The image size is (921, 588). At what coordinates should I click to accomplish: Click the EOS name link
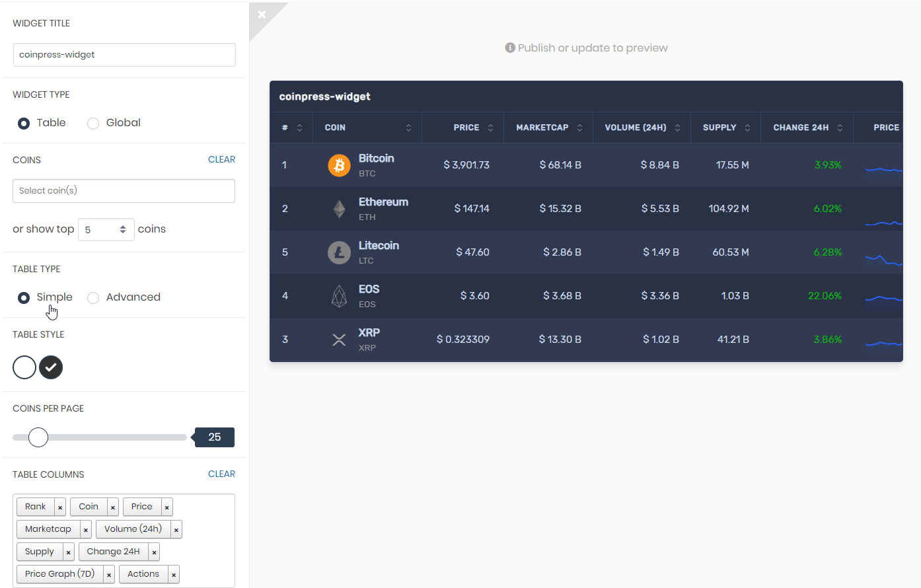pyautogui.click(x=369, y=289)
